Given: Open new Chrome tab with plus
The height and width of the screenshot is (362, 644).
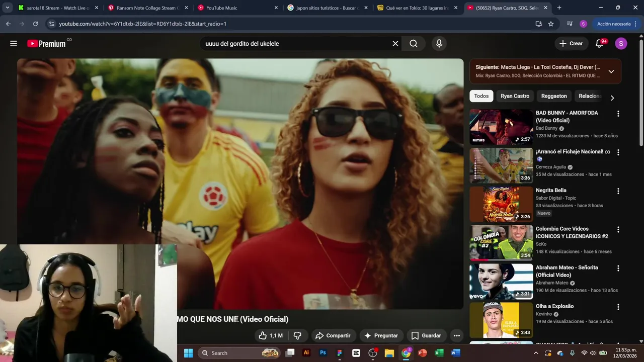Looking at the screenshot, I should click(x=559, y=8).
